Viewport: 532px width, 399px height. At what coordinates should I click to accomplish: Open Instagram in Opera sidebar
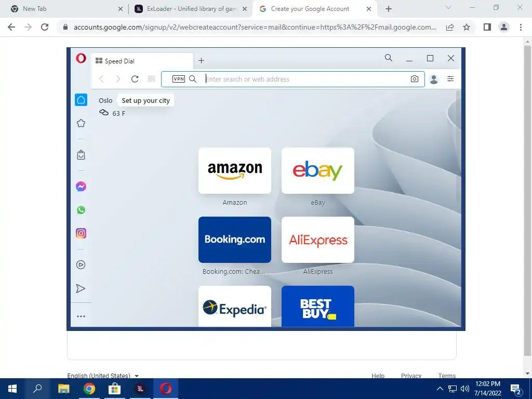(81, 233)
